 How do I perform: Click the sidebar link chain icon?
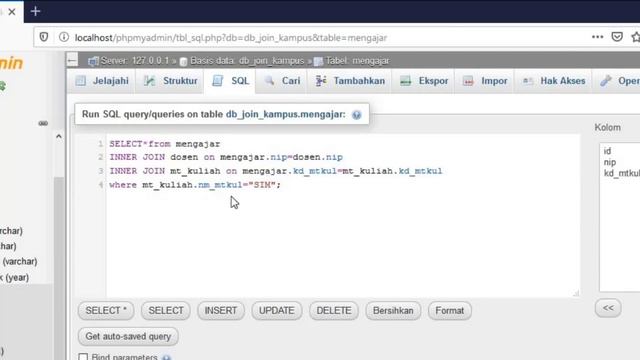click(x=43, y=123)
